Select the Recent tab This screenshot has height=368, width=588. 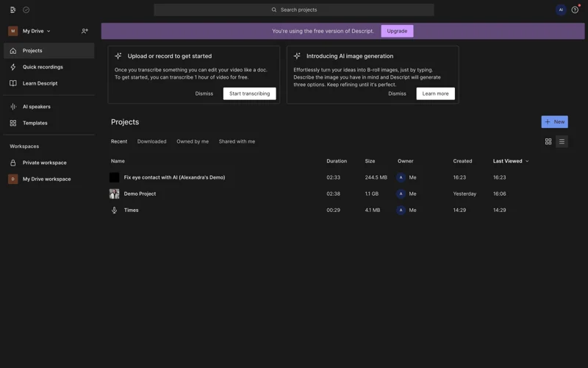tap(119, 141)
